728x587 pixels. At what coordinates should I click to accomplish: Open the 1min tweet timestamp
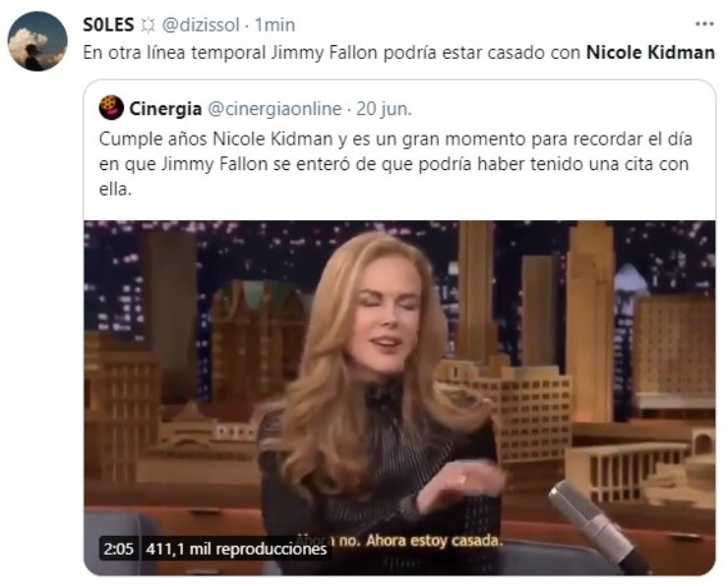coord(274,25)
